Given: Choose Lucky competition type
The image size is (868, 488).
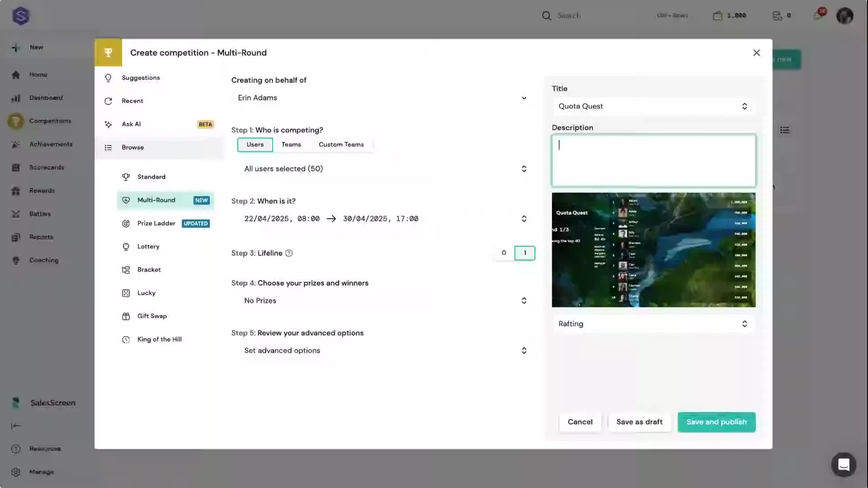Looking at the screenshot, I should [x=165, y=293].
